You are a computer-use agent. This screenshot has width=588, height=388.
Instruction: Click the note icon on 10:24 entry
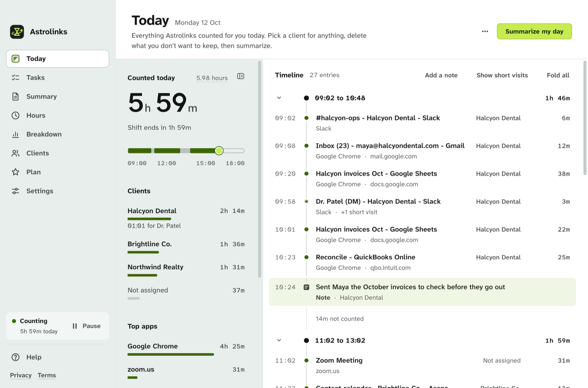click(306, 287)
